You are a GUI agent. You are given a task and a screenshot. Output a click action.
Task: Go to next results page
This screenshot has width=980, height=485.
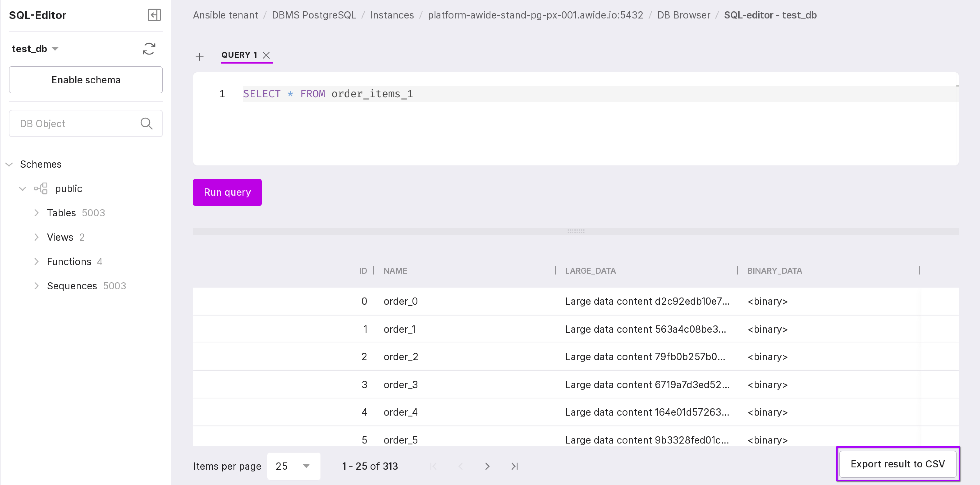(x=487, y=466)
